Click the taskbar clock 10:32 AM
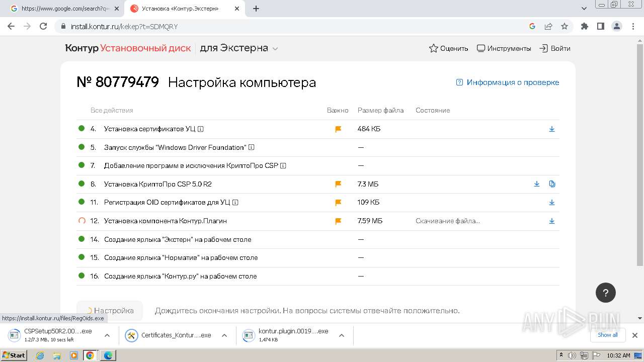This screenshot has width=644, height=362. click(618, 355)
